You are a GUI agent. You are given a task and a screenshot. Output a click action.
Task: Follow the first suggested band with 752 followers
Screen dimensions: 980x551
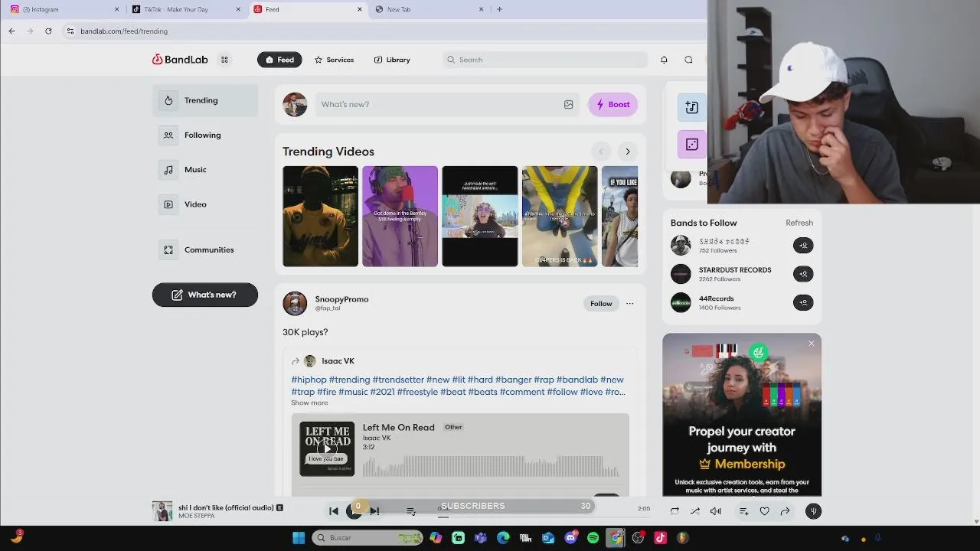[803, 246]
